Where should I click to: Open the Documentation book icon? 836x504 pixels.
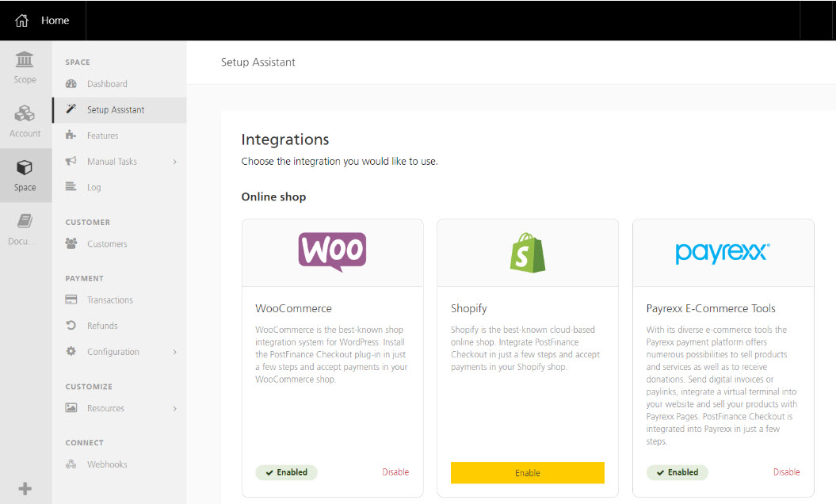click(25, 221)
